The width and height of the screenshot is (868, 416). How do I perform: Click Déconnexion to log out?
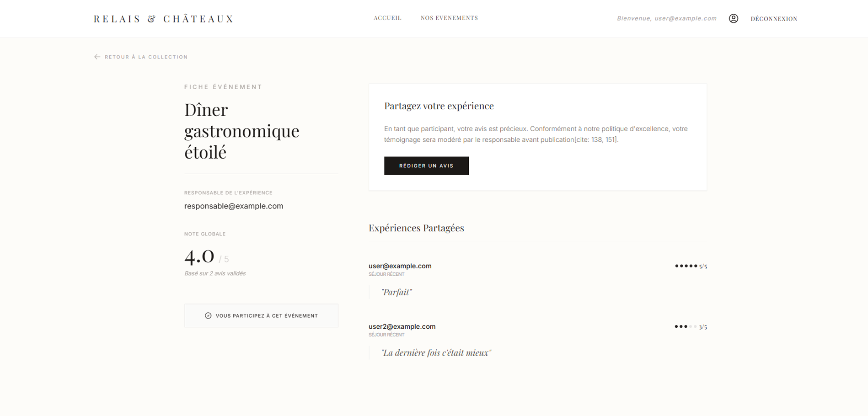(x=774, y=19)
